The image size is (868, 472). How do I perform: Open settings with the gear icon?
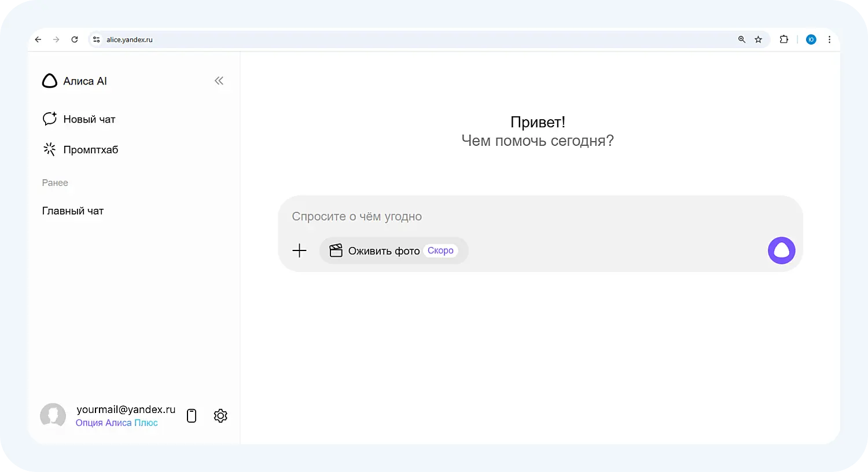(220, 416)
